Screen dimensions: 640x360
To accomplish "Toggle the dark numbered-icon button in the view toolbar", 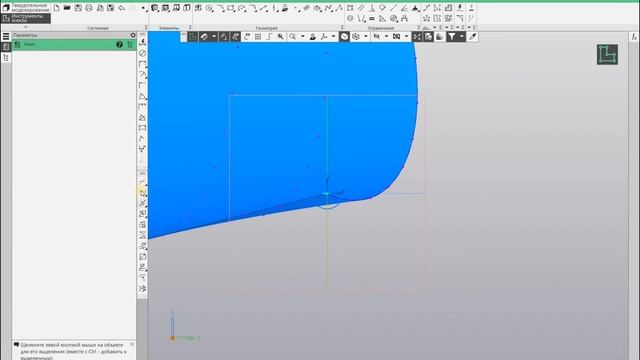I will coord(224,37).
